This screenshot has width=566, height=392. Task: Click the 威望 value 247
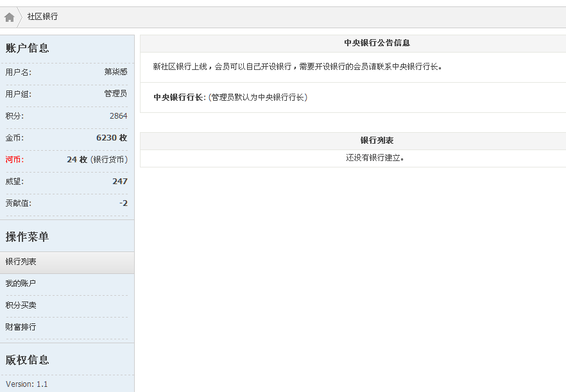pyautogui.click(x=120, y=181)
